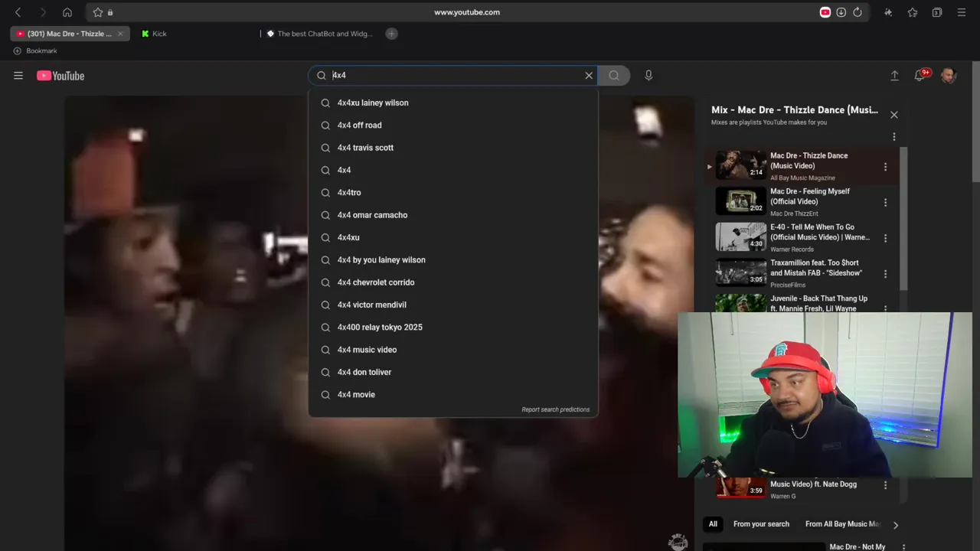This screenshot has height=551, width=980.
Task: Play Mac Dre Feeling Myself thumbnail
Action: (x=740, y=201)
